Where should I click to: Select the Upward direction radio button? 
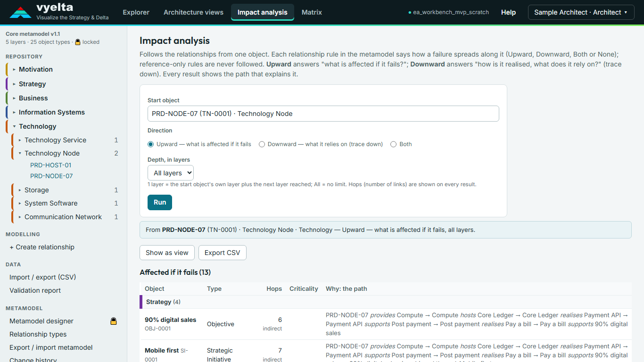click(x=151, y=144)
